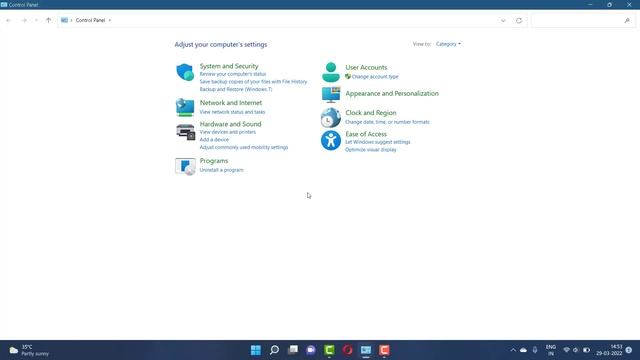Click Uninstall a program

click(222, 170)
